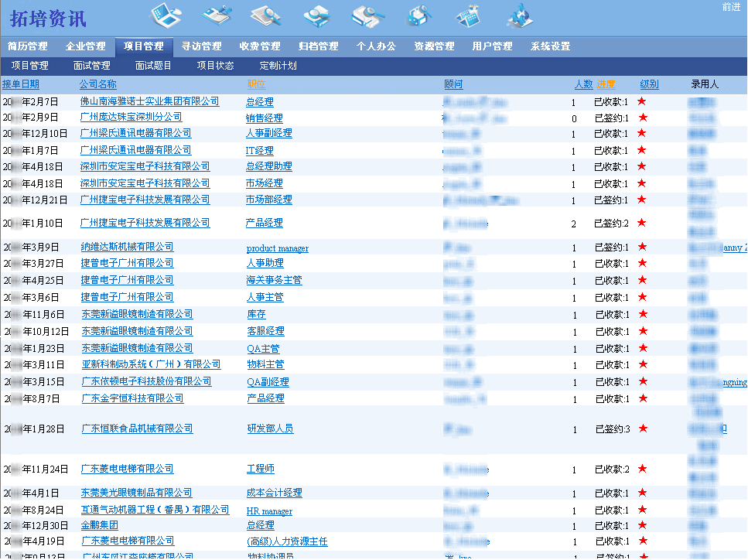Sort by the 接单日期 column header
Screen dimensions: 748x560
point(21,84)
